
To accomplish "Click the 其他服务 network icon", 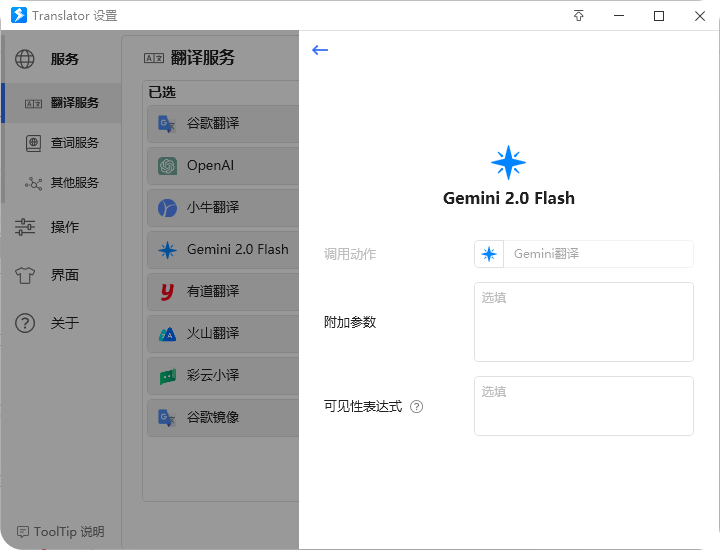I will (33, 183).
